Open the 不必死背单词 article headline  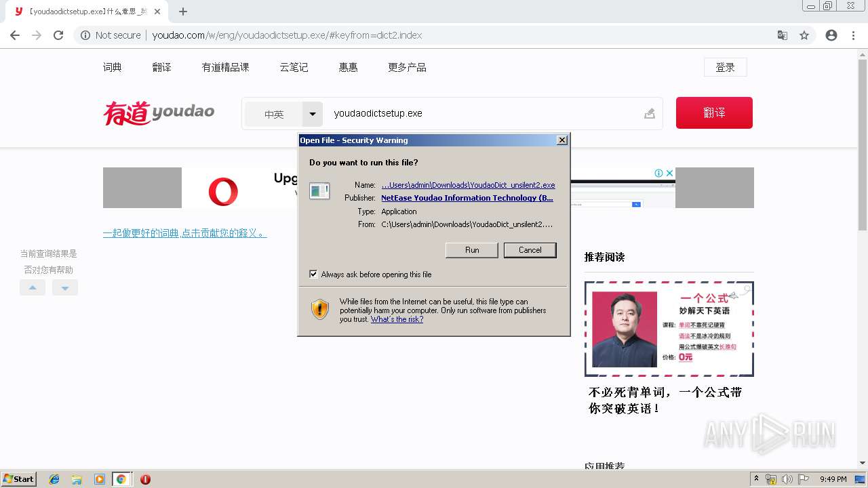(665, 401)
